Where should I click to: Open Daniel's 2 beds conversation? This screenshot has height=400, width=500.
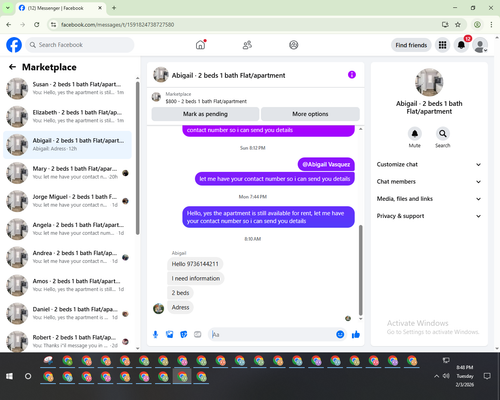tap(67, 313)
